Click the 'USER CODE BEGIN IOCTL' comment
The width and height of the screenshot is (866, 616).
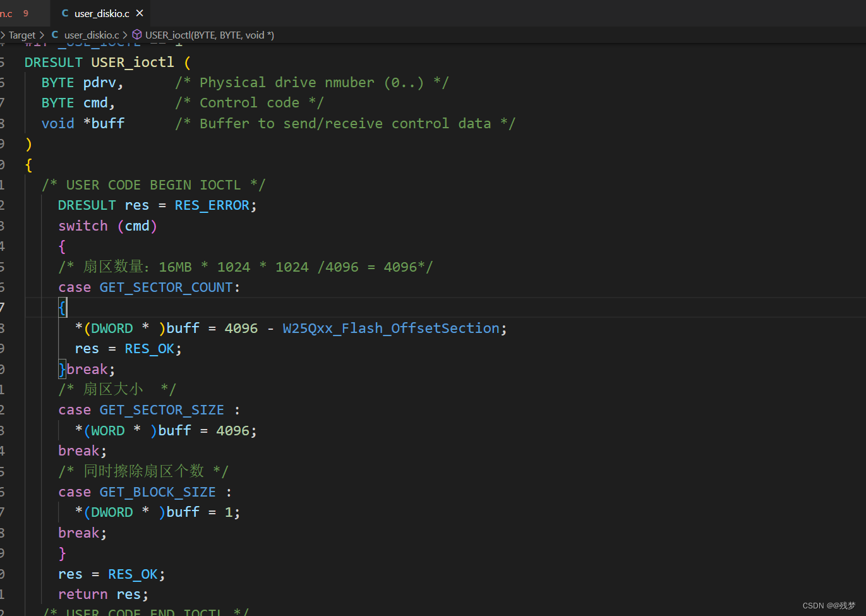click(x=153, y=185)
